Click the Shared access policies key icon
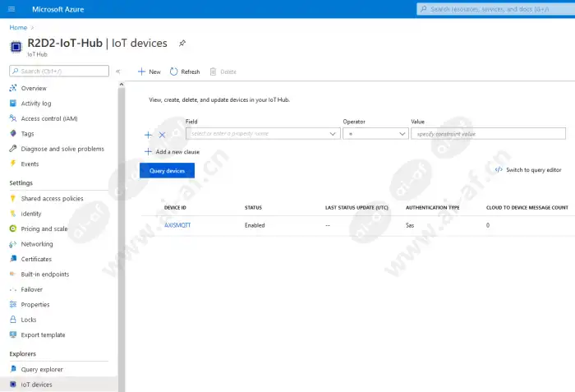575x392 pixels. tap(13, 198)
